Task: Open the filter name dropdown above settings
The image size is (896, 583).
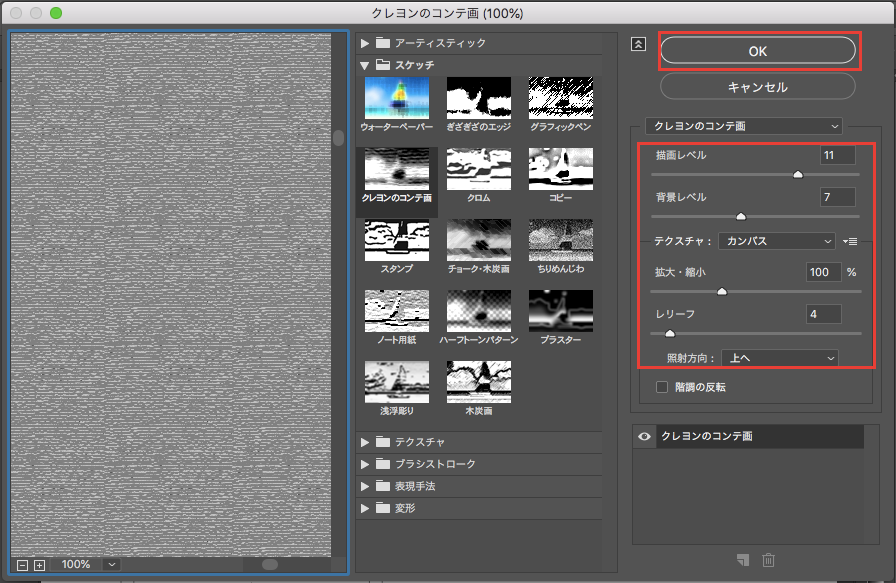Action: coord(745,126)
